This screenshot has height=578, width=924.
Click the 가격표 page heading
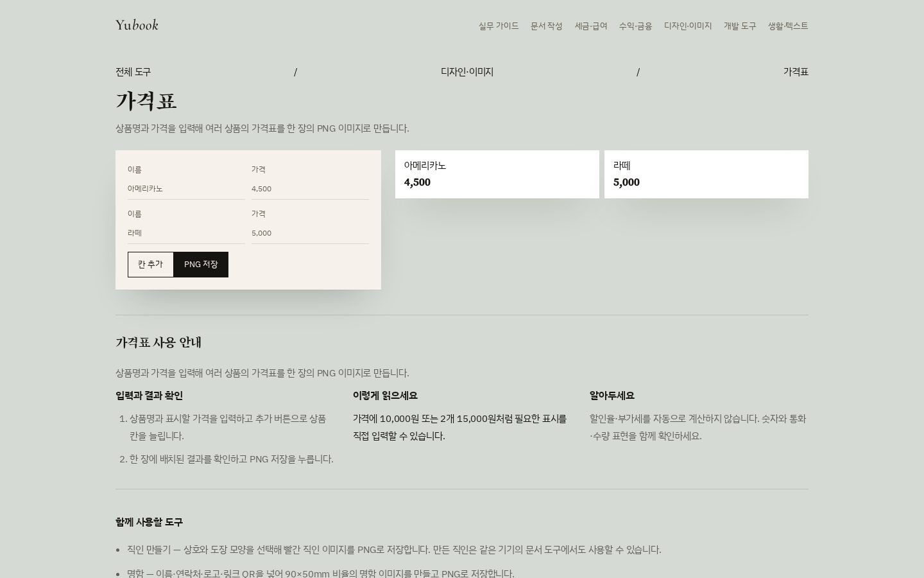click(146, 101)
